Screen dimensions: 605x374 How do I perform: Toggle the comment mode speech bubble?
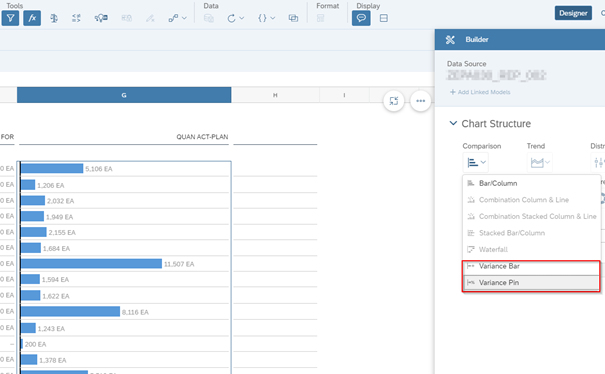pos(361,18)
